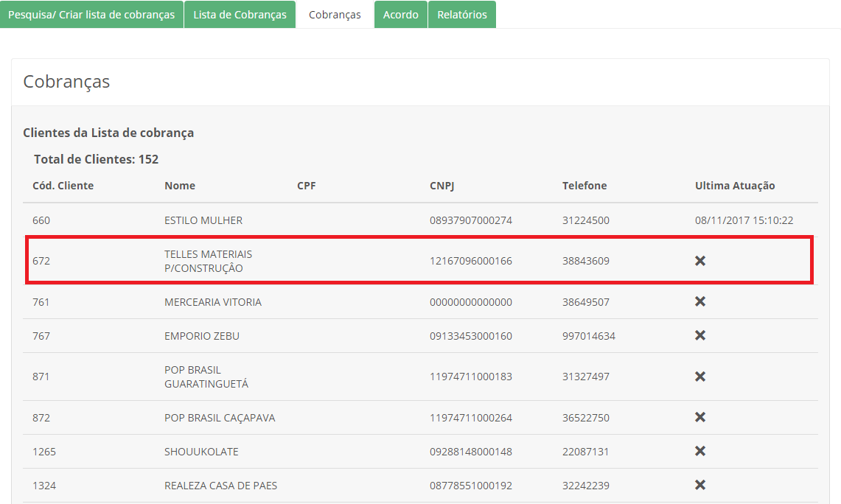841x504 pixels.
Task: Click CNPJ 09288148000148
Action: click(x=471, y=452)
